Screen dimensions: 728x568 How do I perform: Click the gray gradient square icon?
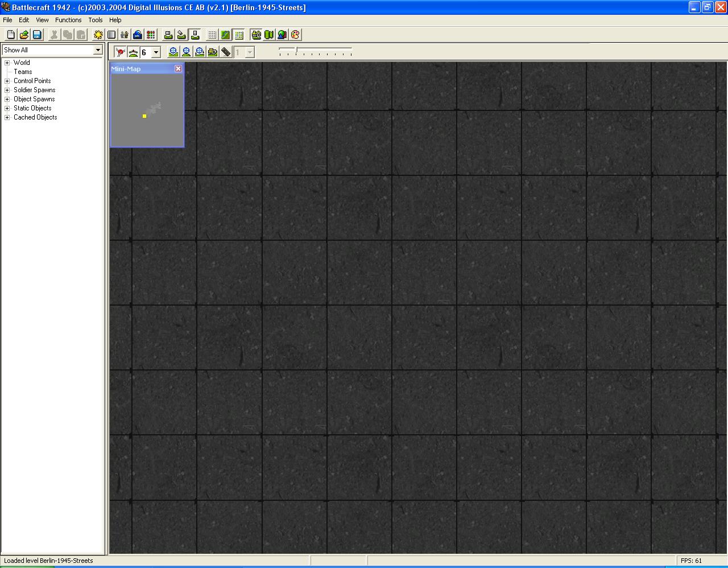coord(111,35)
